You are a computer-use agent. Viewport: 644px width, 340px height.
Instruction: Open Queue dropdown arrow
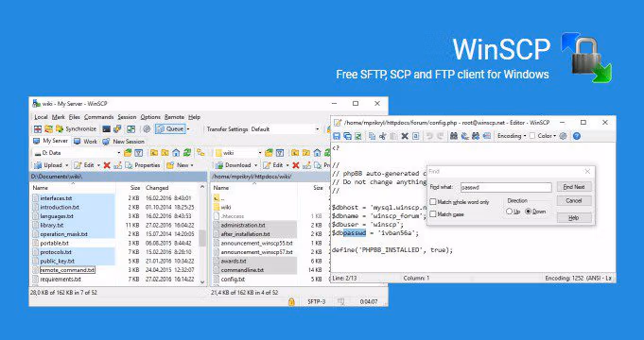[188, 129]
